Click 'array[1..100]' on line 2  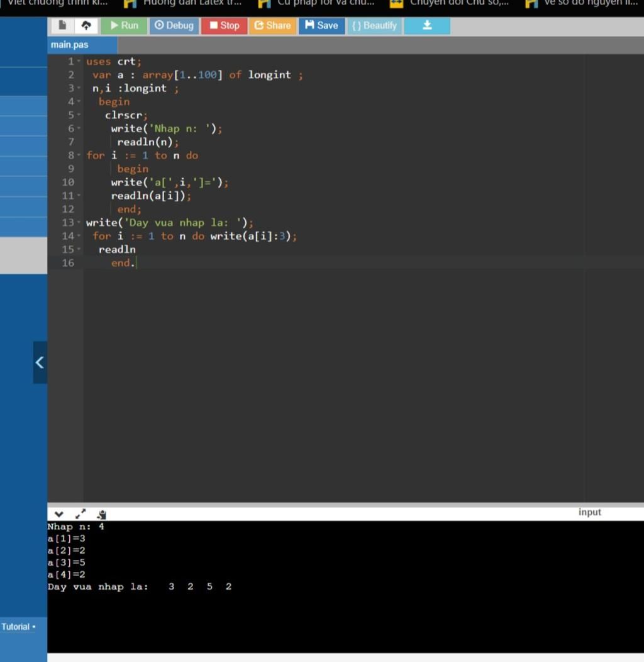(182, 75)
